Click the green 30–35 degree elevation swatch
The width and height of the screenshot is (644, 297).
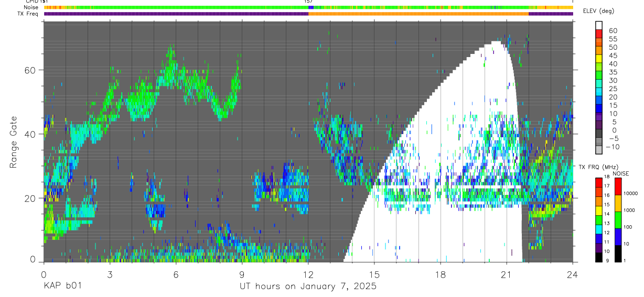[599, 75]
